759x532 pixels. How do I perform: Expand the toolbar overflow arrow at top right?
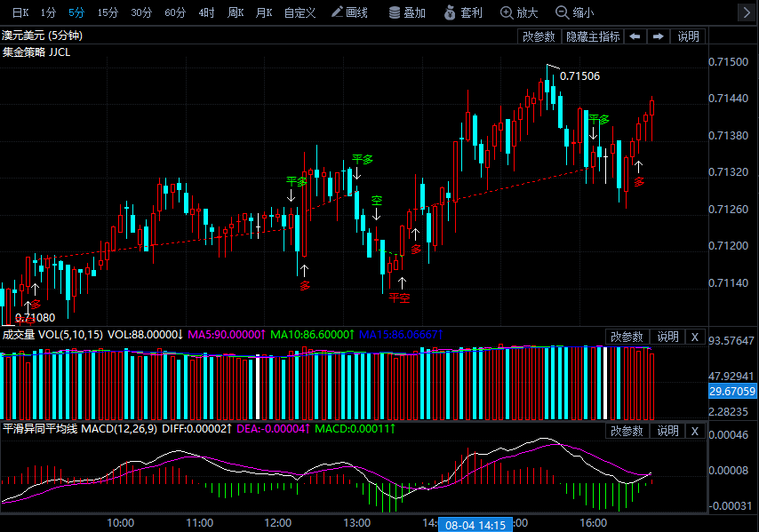[747, 12]
